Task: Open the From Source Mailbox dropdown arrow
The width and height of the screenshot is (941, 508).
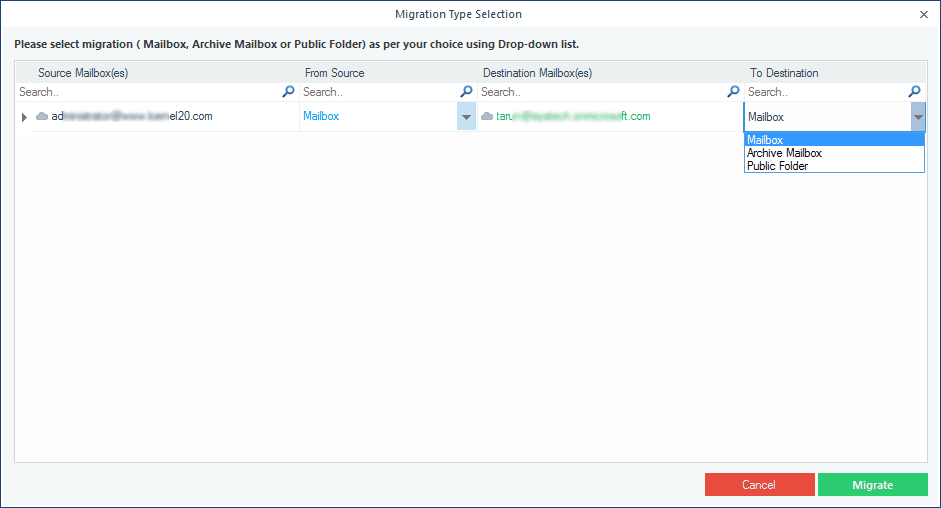Action: tap(466, 116)
